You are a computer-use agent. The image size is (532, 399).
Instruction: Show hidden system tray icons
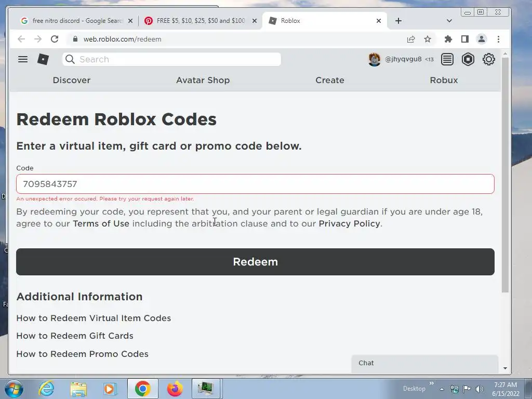(x=442, y=389)
